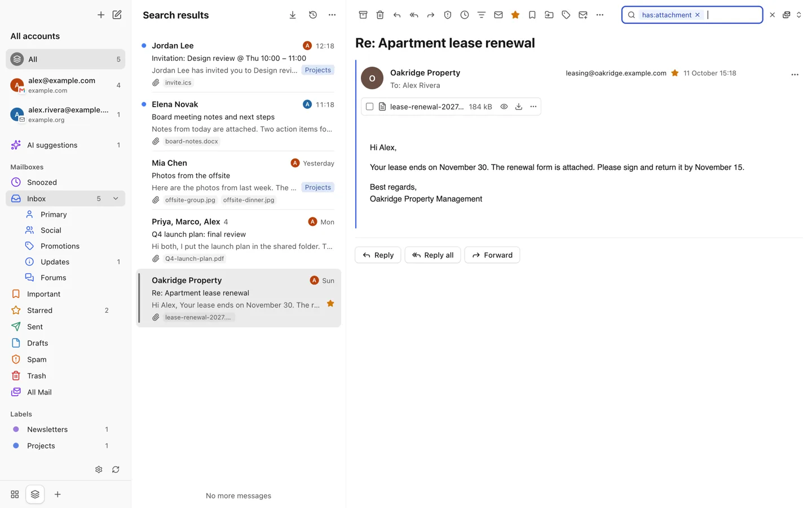This screenshot has width=812, height=508.
Task: Click the forward arrow icon in toolbar
Action: pos(431,15)
